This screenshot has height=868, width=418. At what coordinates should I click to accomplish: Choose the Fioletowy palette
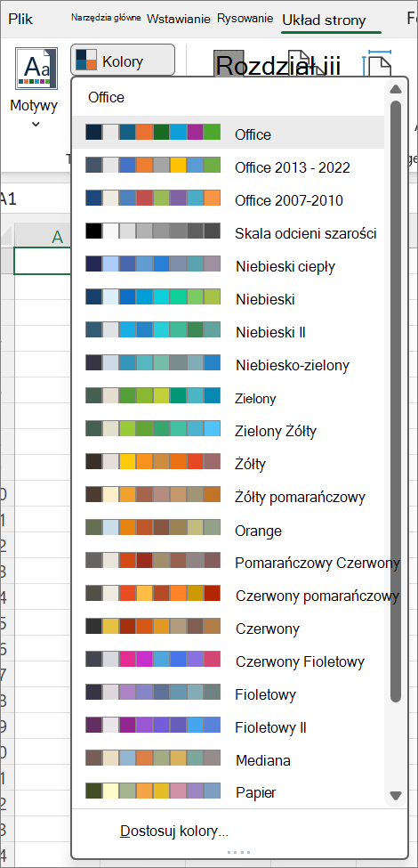229,694
